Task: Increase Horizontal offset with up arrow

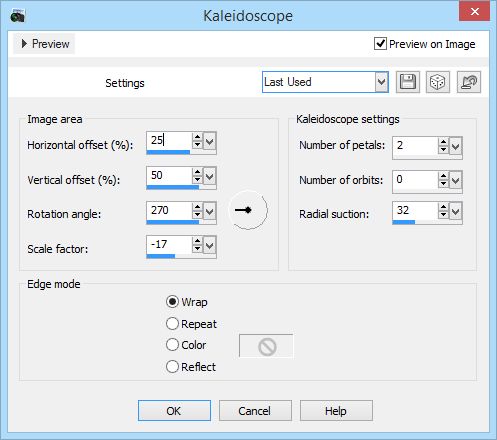Action: click(197, 137)
